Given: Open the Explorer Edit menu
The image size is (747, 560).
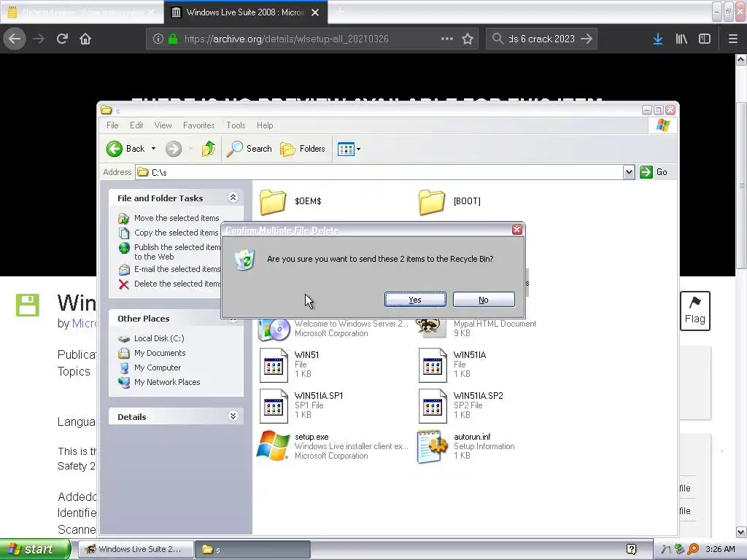Looking at the screenshot, I should 136,125.
